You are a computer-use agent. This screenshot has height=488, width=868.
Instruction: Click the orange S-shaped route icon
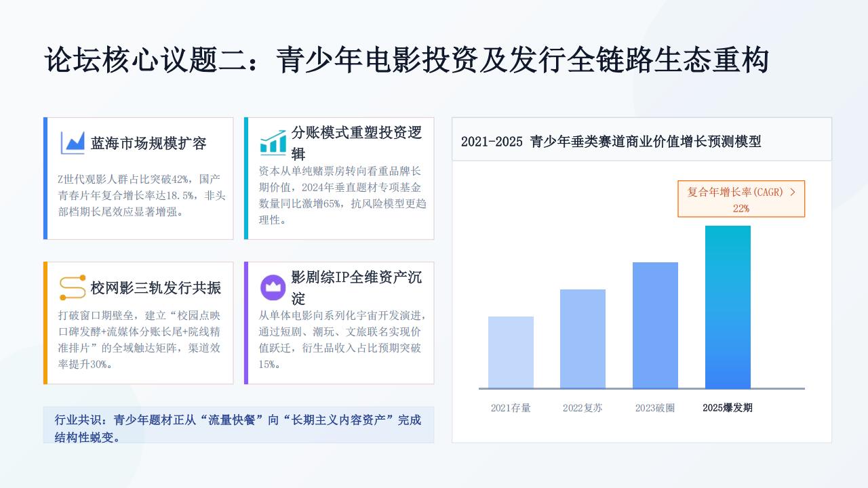pos(72,287)
